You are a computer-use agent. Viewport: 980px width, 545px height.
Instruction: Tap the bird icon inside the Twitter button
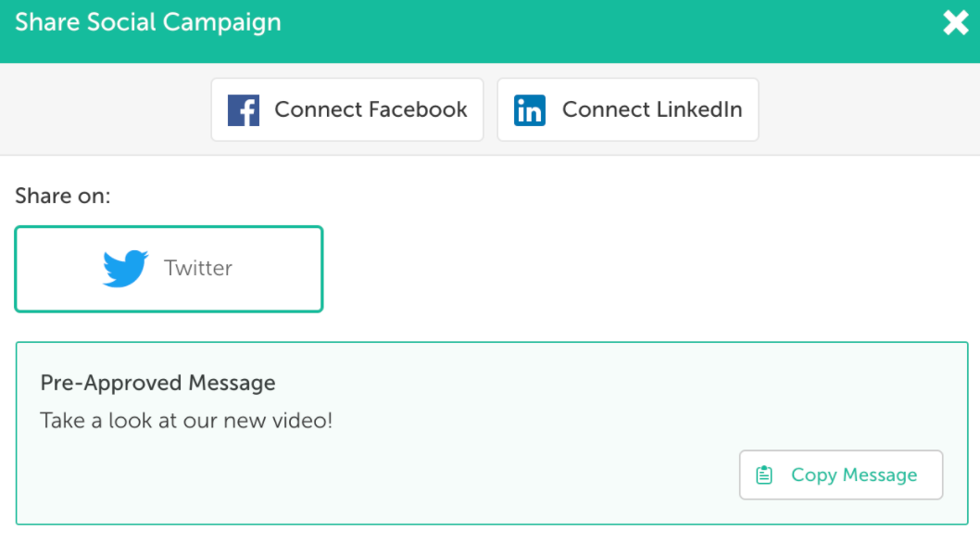(127, 268)
